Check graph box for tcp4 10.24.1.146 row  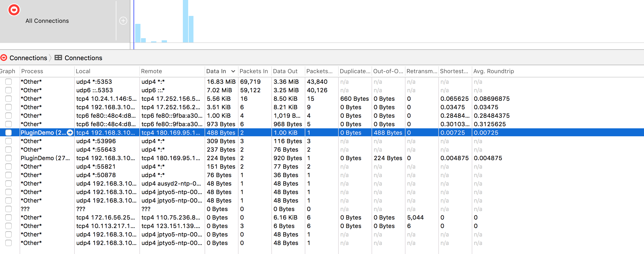8,99
